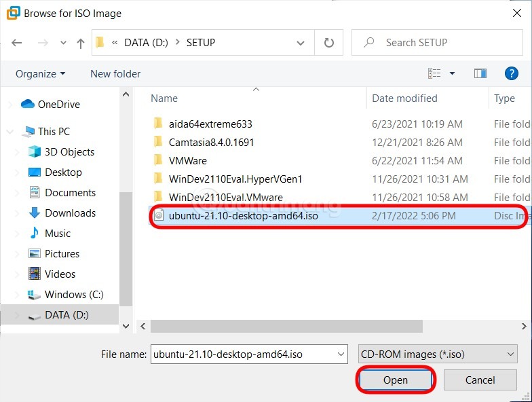
Task: Expand the Downloads tree node
Action: pos(17,213)
